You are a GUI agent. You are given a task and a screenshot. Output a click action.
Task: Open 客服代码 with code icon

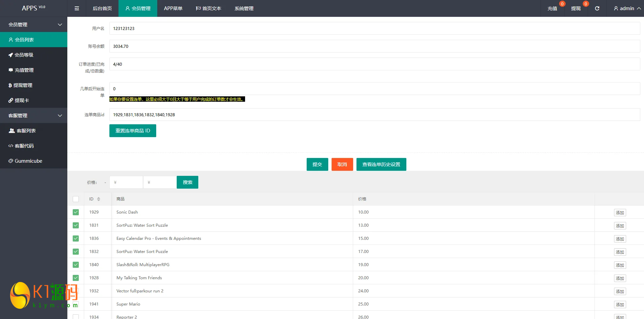coord(24,146)
